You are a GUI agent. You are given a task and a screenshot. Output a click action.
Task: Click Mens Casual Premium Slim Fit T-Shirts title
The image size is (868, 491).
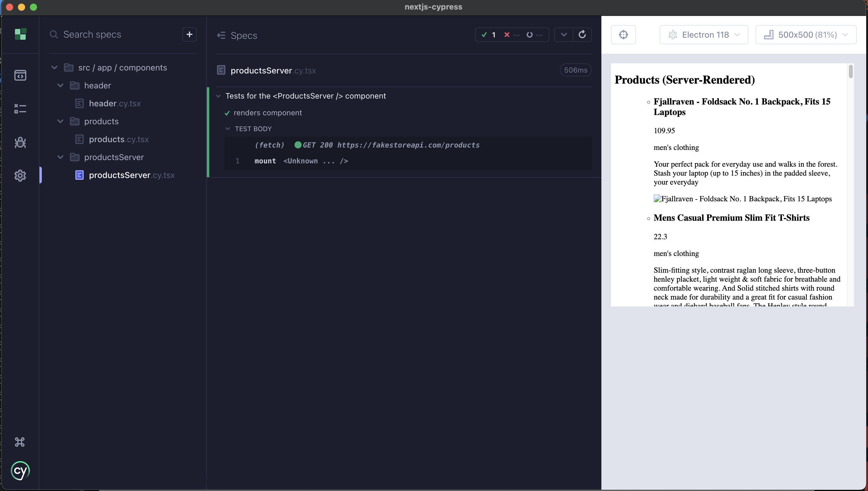coord(731,218)
